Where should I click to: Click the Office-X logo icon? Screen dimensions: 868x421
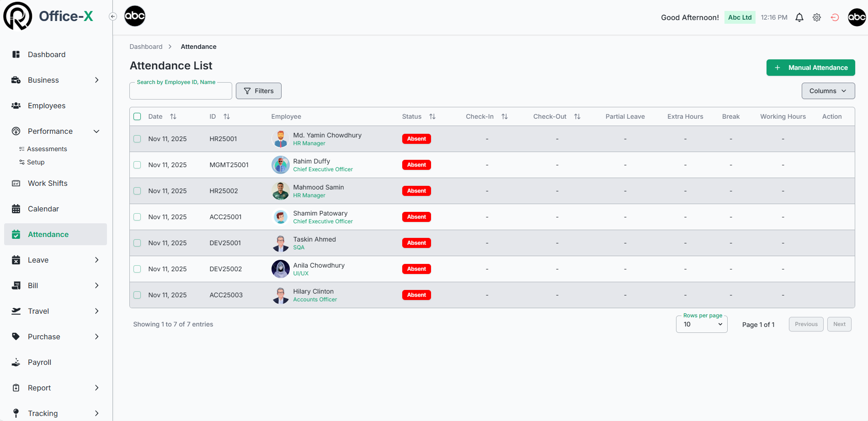(x=18, y=16)
